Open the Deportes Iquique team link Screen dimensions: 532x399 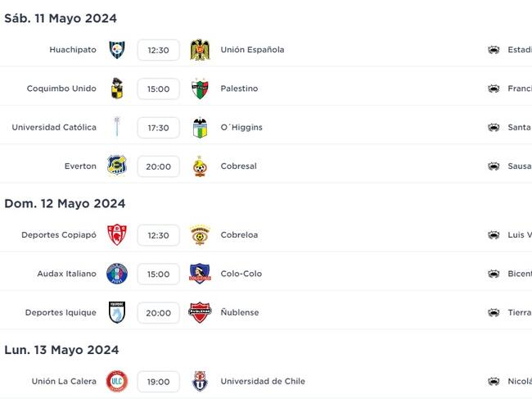tap(61, 312)
